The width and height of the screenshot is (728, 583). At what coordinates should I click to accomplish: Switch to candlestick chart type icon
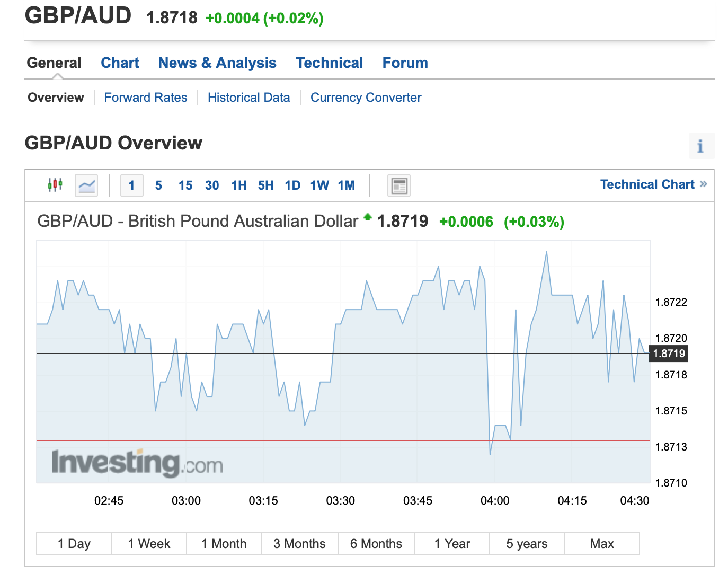tap(55, 185)
